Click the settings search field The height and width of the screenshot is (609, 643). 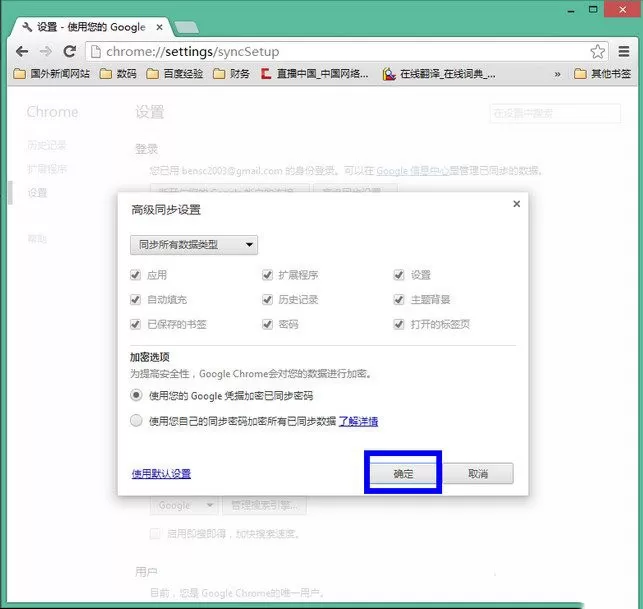tap(555, 113)
